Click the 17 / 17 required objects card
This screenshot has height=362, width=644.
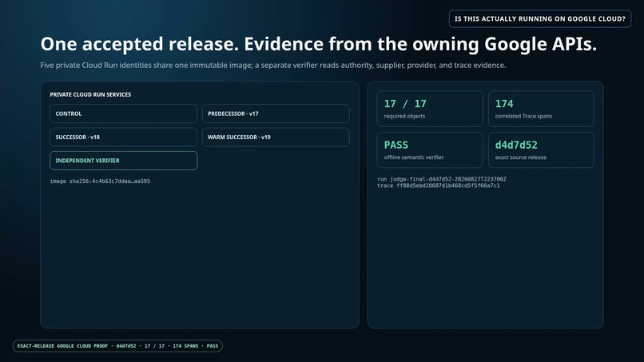pos(430,109)
